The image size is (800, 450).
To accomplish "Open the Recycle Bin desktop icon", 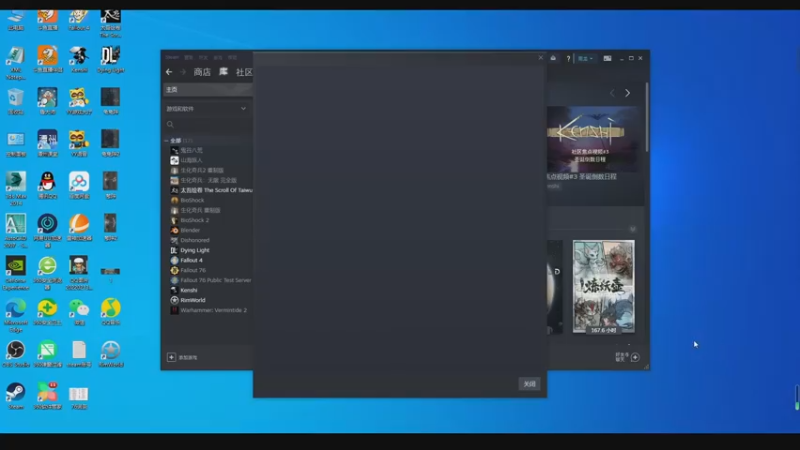I will point(16,101).
